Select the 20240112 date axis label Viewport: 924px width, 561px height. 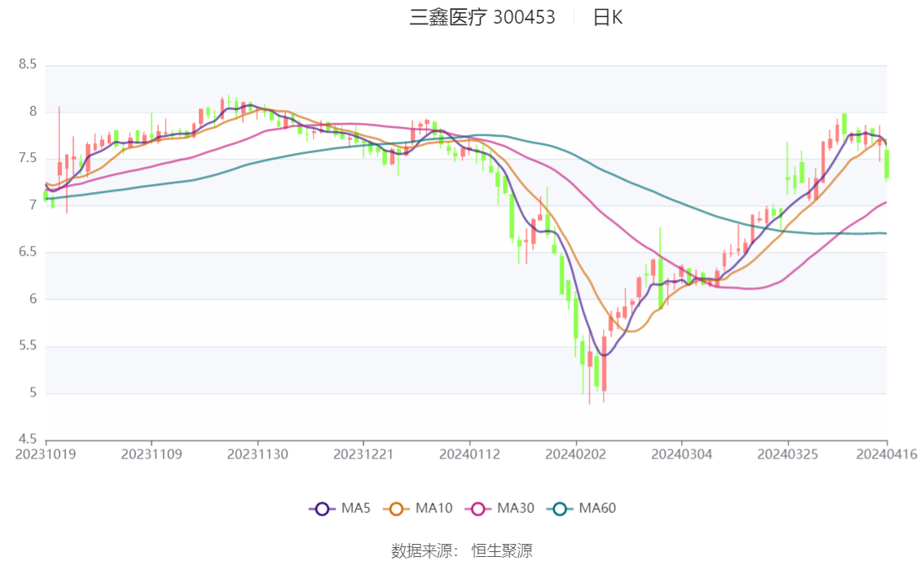tap(469, 454)
